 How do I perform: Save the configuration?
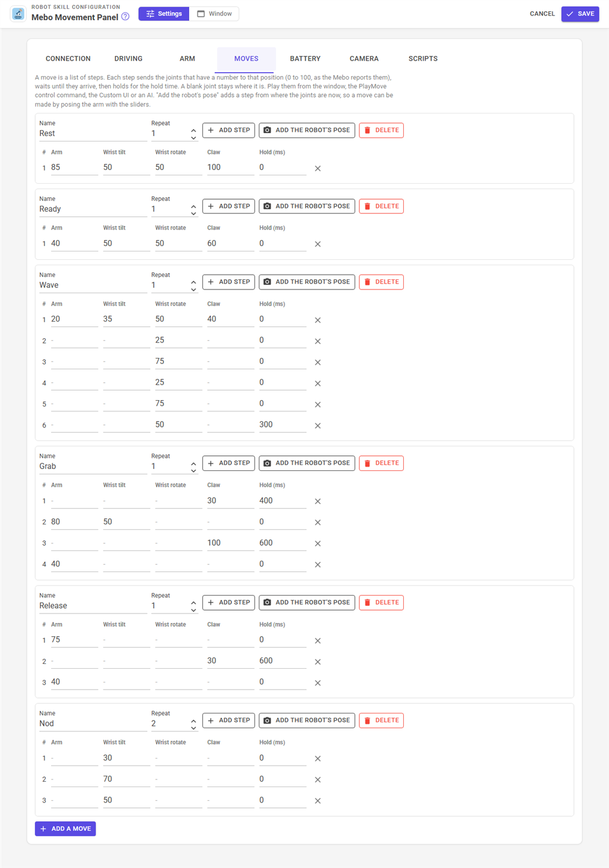click(580, 14)
